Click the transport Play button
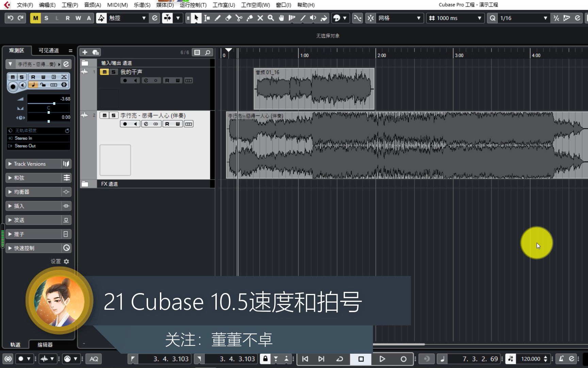 [x=382, y=359]
